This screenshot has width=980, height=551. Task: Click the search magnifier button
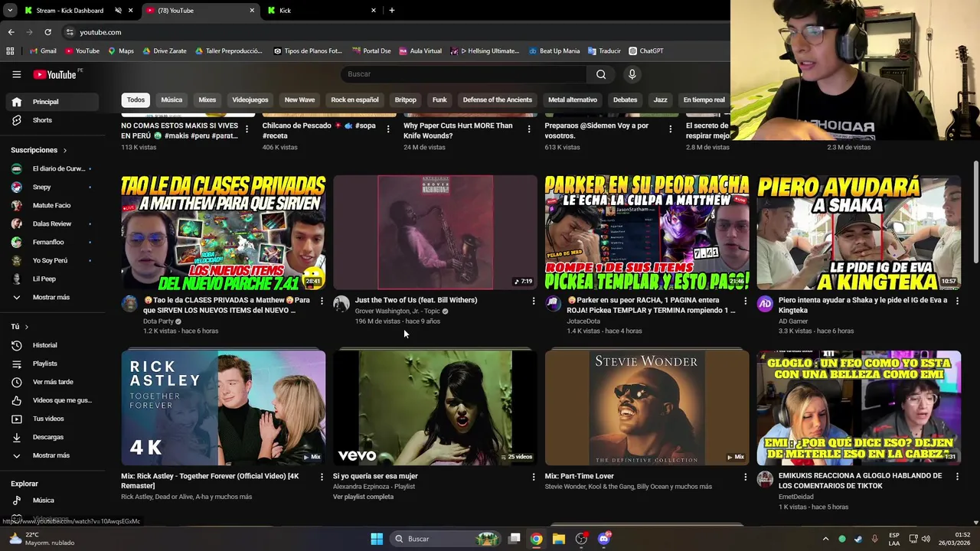pyautogui.click(x=601, y=74)
